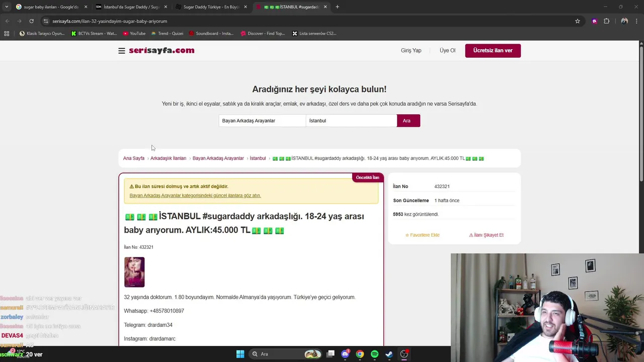644x362 pixels.
Task: Open the Chrome profile avatar
Action: 624,21
